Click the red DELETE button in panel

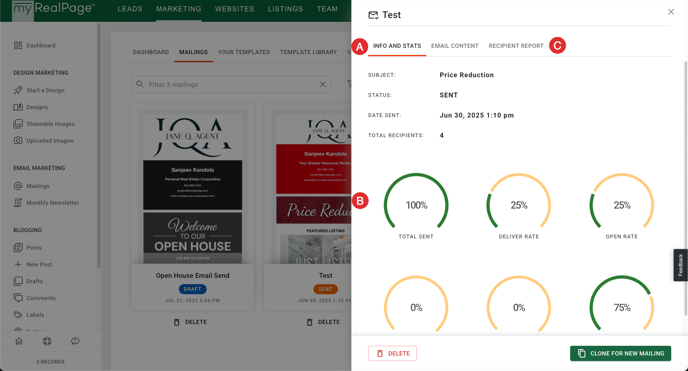(x=393, y=353)
